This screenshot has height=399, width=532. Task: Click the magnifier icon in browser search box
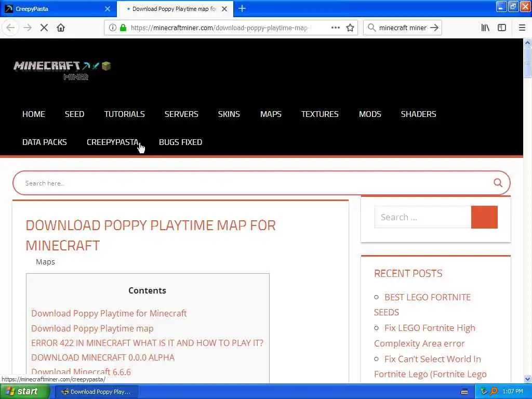371,28
